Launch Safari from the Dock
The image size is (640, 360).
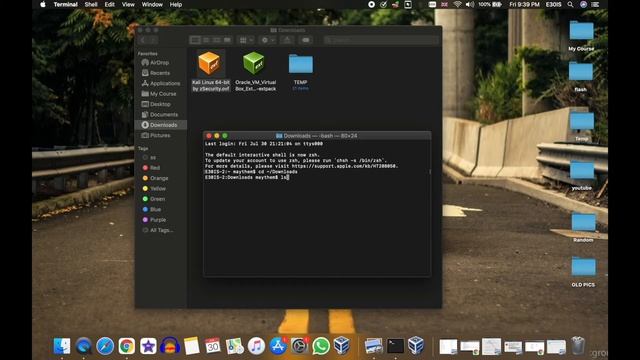(x=105, y=346)
